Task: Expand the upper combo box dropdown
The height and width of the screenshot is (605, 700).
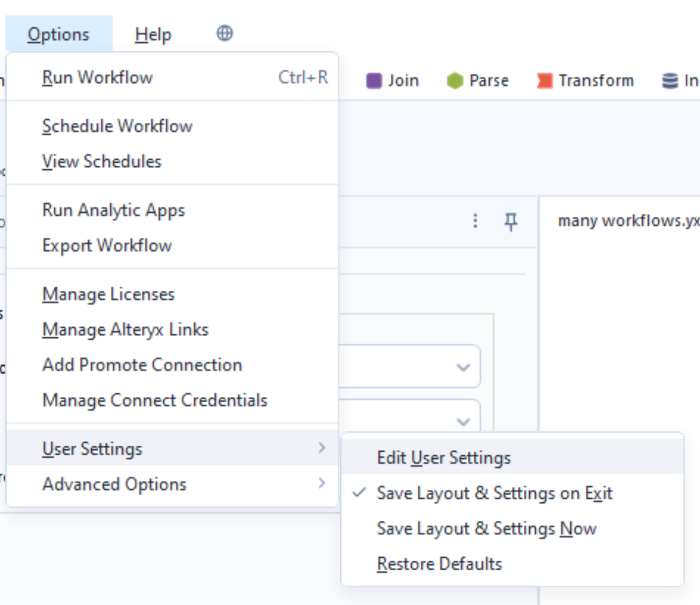Action: point(463,367)
